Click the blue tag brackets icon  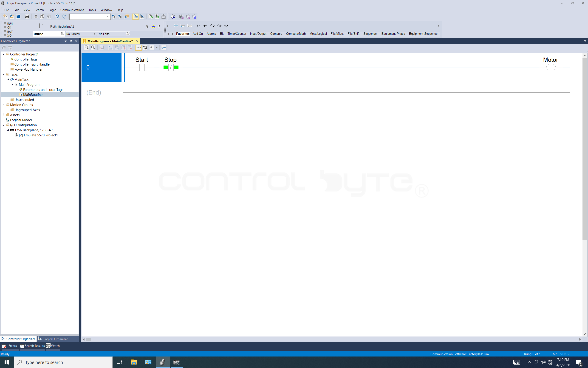(164, 47)
